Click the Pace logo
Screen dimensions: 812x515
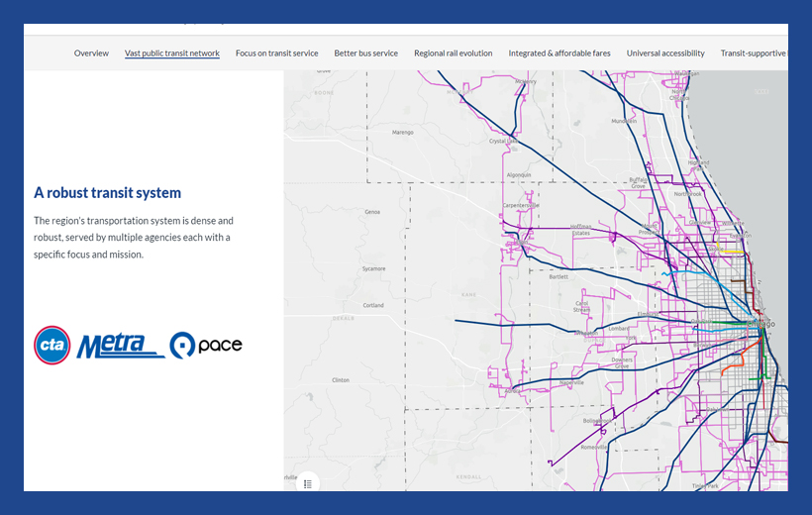click(206, 346)
